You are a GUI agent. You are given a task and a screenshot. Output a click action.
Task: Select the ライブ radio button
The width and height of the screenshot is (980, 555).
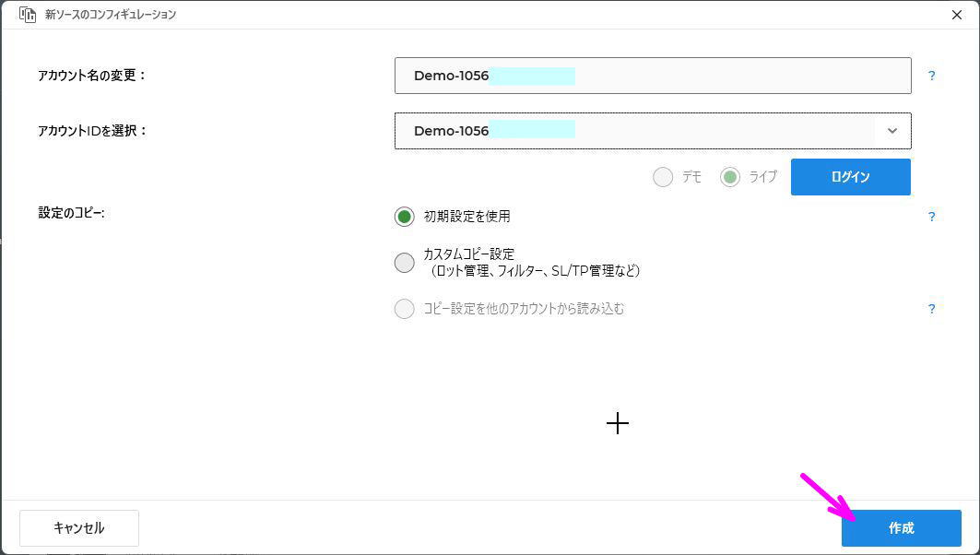[x=730, y=176]
